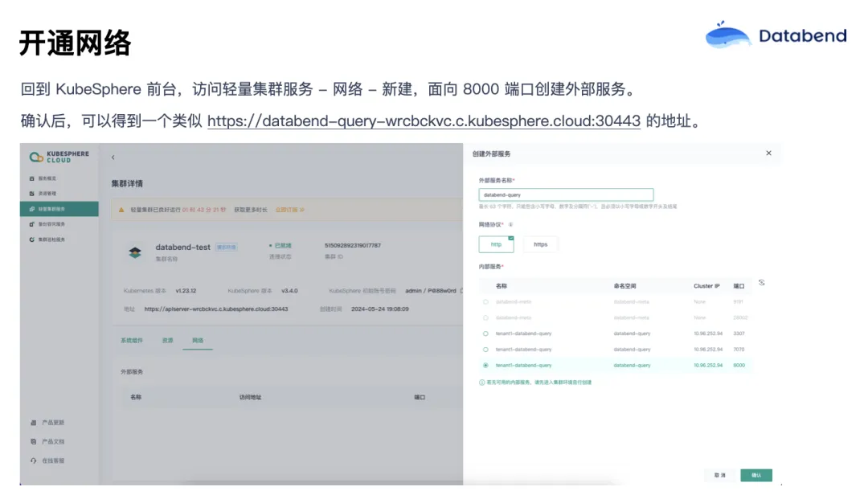Open the databend-query-wrcbckvc URL on the slide
This screenshot has width=868, height=495.
click(424, 121)
